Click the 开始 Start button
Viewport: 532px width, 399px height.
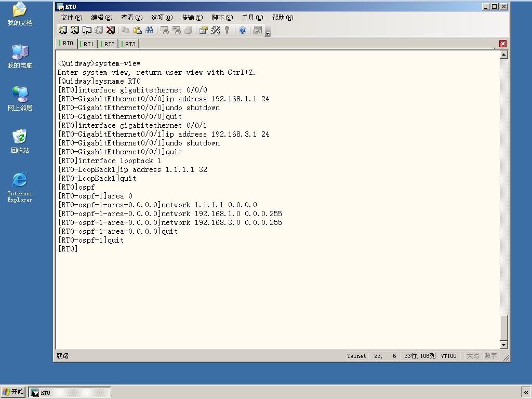coord(13,392)
